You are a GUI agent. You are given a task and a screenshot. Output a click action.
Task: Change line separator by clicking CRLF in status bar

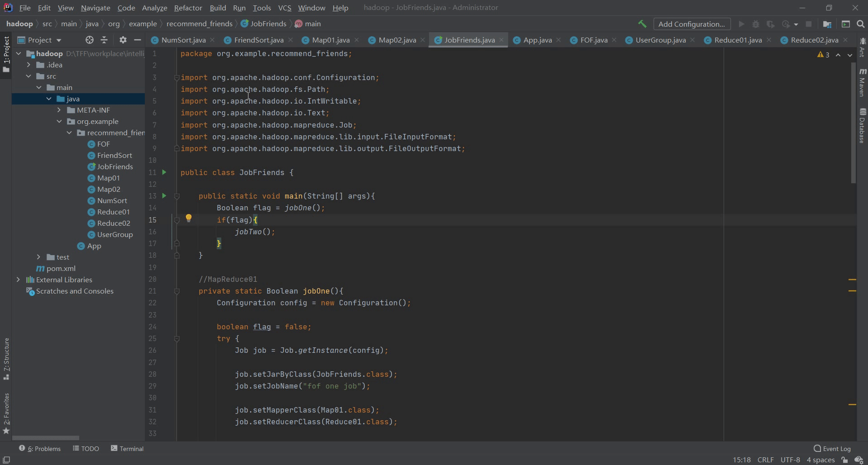[766, 460]
